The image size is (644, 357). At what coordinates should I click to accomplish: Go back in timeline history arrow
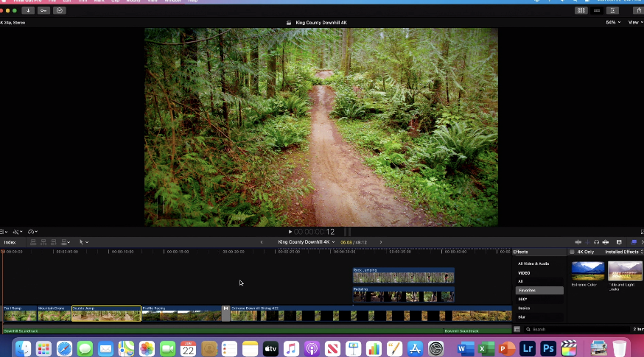click(262, 242)
